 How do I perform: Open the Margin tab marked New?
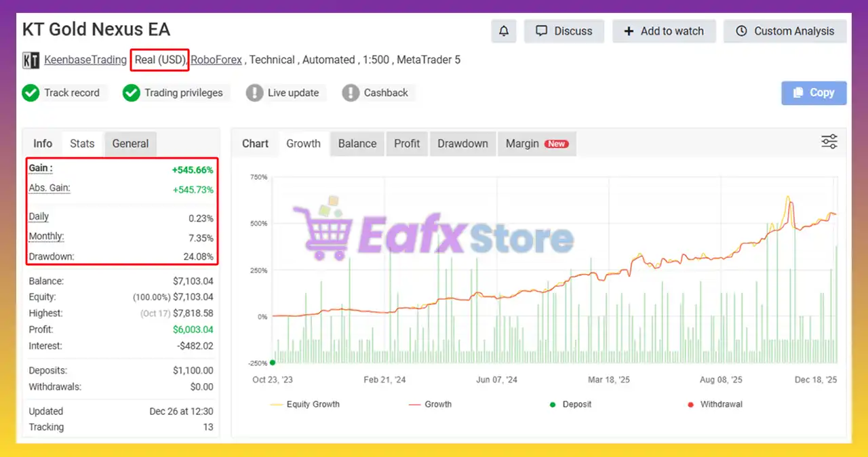(x=536, y=144)
